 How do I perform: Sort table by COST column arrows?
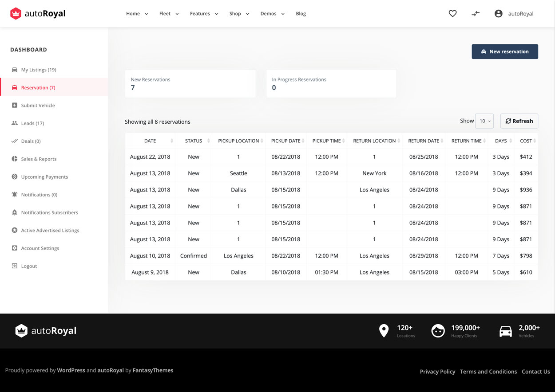coord(535,141)
